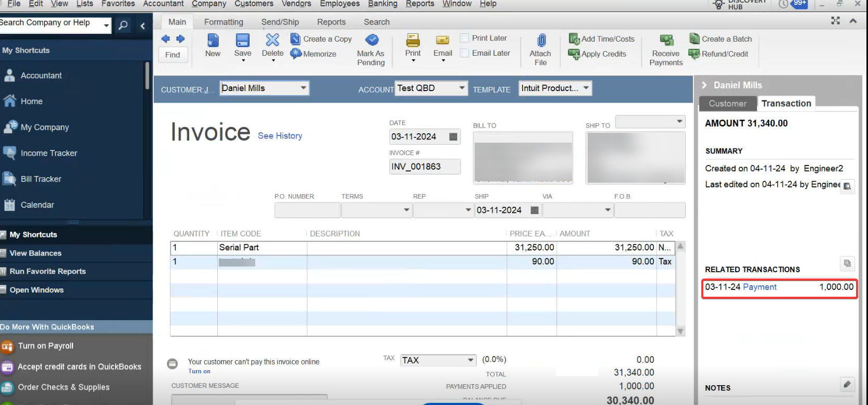This screenshot has height=405, width=868.
Task: Click the Find button
Action: coord(172,55)
